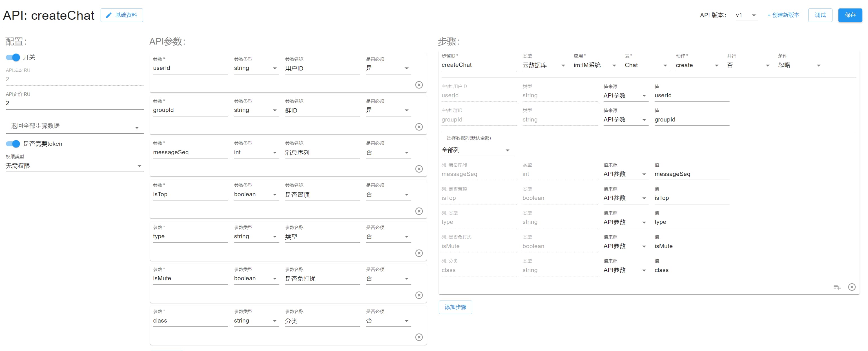Edit the API定价 RU field
868x351 pixels.
[75, 103]
